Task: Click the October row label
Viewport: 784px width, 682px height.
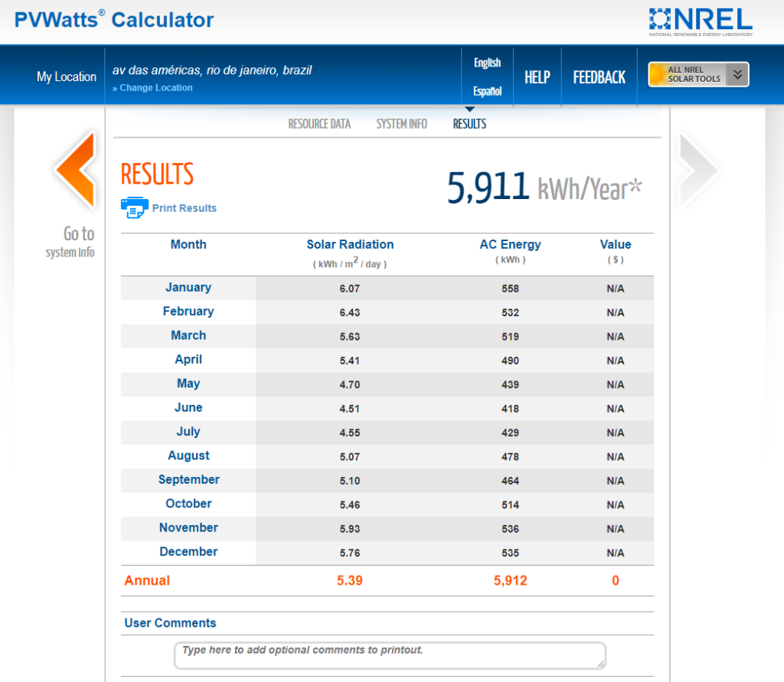Action: pyautogui.click(x=188, y=504)
